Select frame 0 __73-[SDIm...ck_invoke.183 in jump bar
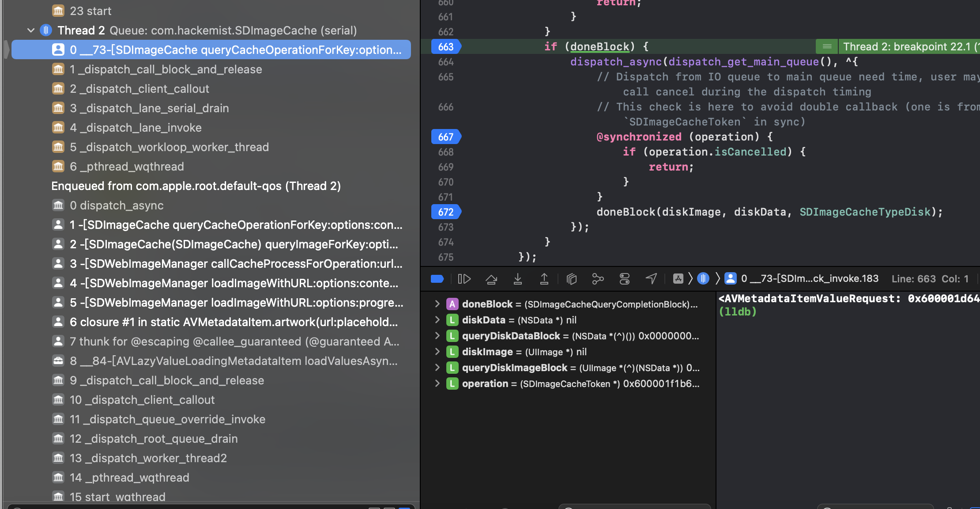The height and width of the screenshot is (509, 980). pos(803,278)
